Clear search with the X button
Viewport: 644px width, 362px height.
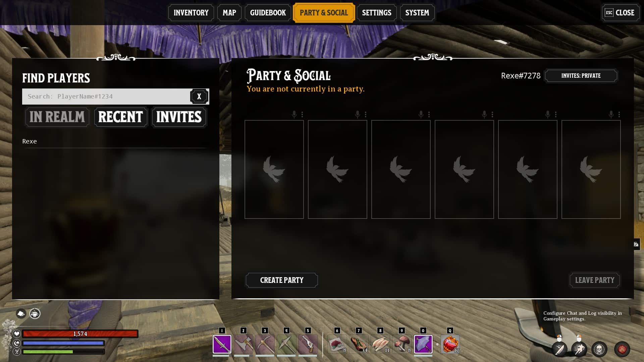click(x=199, y=97)
